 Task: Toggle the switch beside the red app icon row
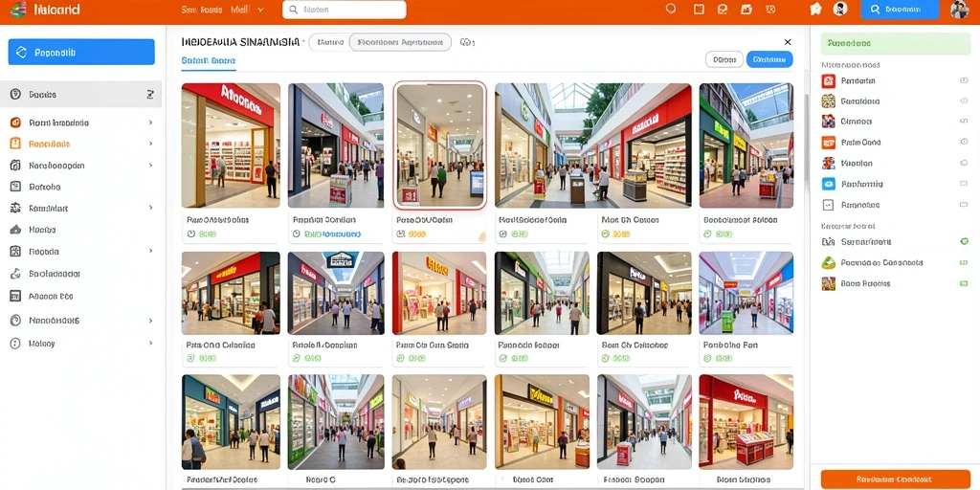tap(963, 80)
